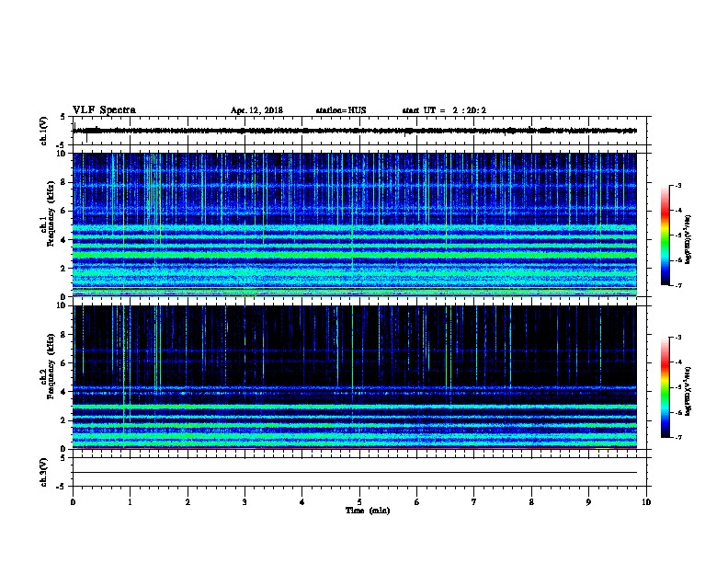Click the "VLF Spectra" title text

[104, 110]
